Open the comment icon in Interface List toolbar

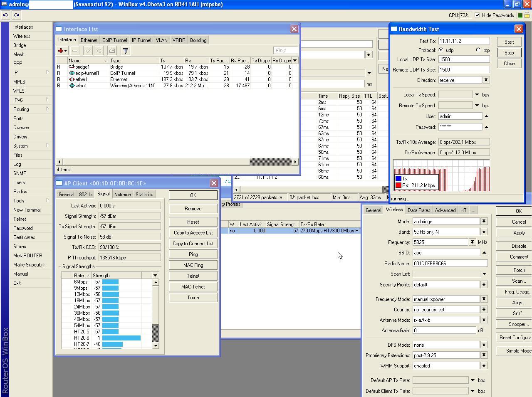pyautogui.click(x=111, y=50)
